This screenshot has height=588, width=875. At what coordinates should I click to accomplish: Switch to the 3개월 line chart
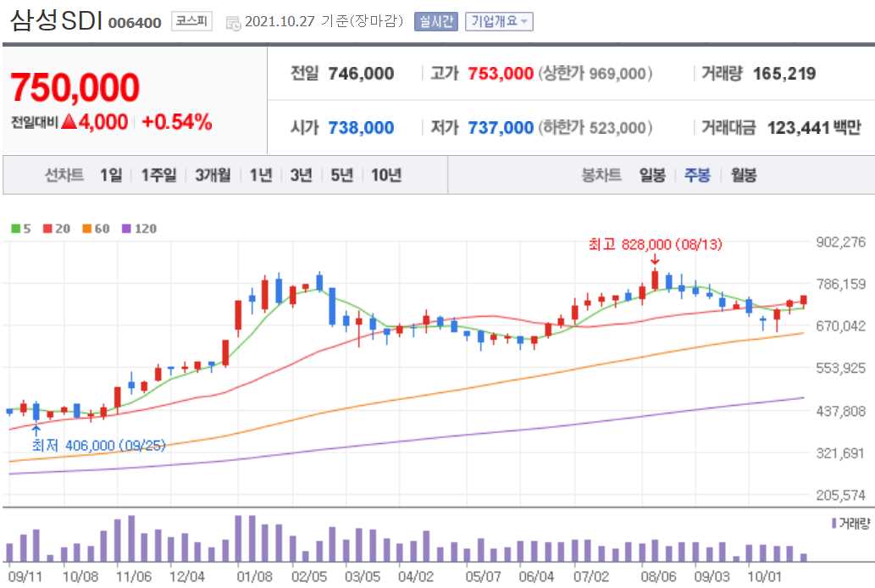coord(213,175)
